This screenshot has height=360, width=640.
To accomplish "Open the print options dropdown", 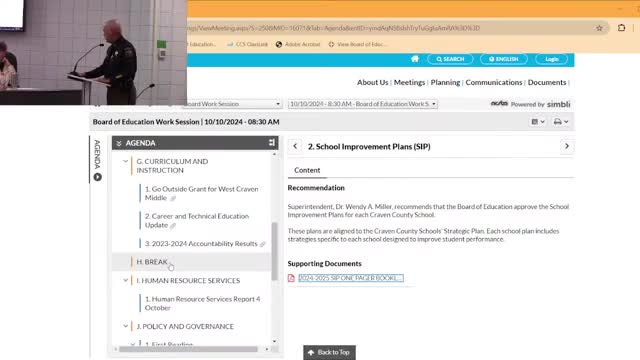I will (561, 122).
